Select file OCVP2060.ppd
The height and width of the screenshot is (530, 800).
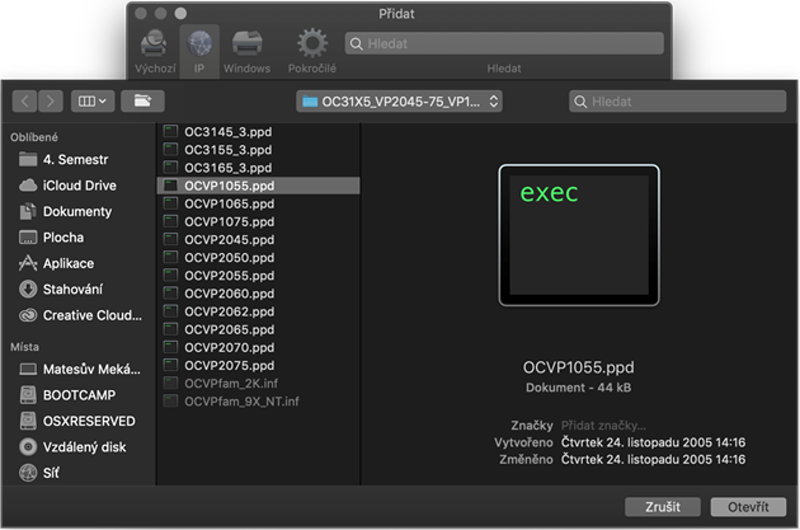(258, 294)
